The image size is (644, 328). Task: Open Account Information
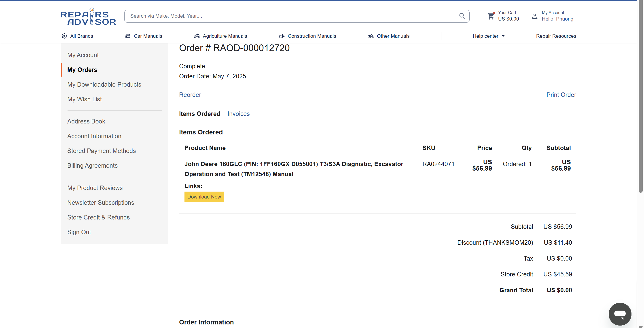click(94, 136)
